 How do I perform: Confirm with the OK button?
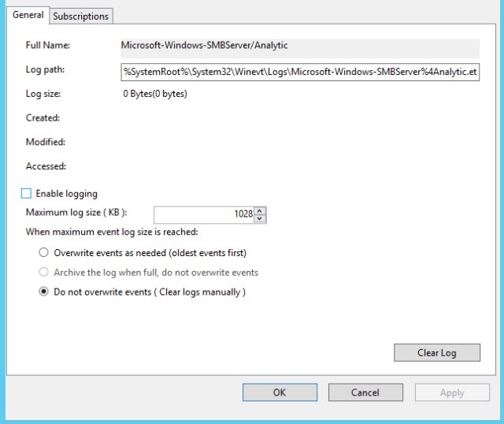[x=280, y=392]
